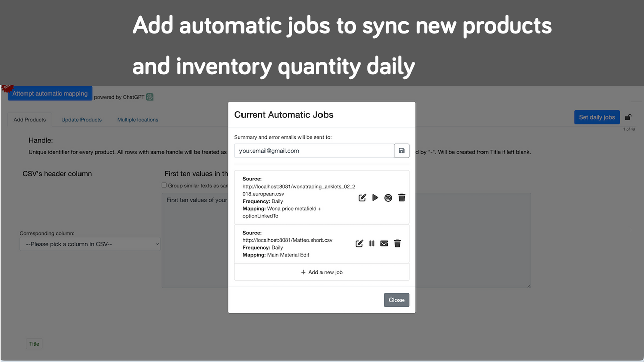
Task: Enable Group similar texts as same checkbox
Action: 164,185
